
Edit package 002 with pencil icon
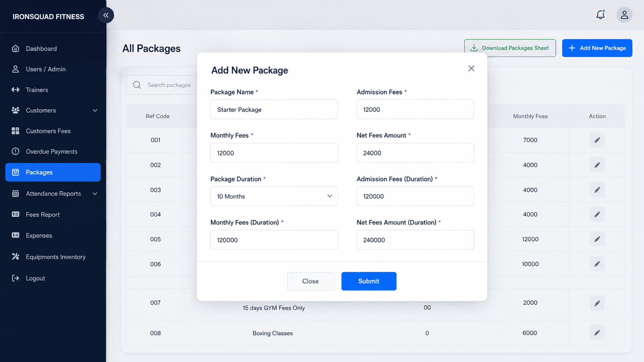(597, 165)
